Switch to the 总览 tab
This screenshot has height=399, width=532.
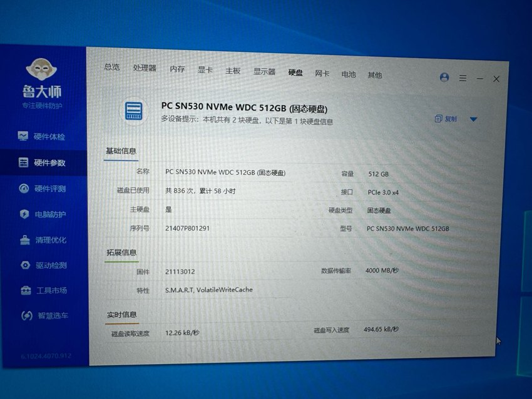pos(112,67)
